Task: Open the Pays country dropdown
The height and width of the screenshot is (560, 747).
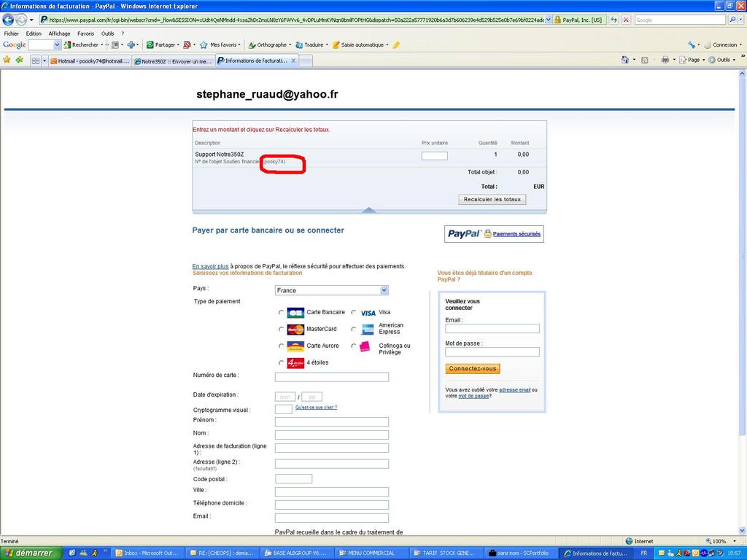Action: click(x=331, y=290)
